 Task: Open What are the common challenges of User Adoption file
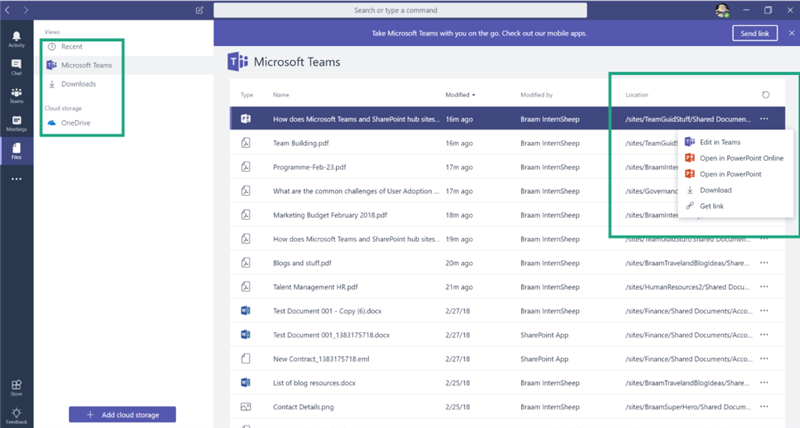point(356,191)
